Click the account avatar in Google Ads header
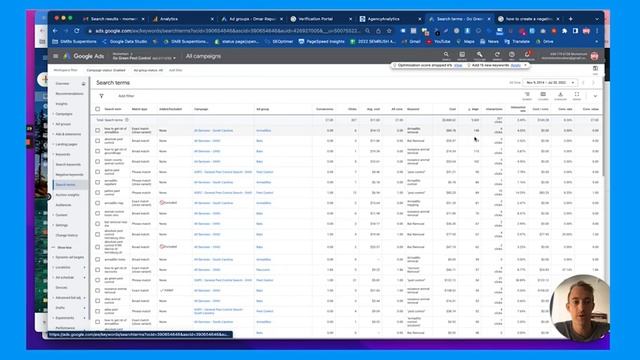 594,56
